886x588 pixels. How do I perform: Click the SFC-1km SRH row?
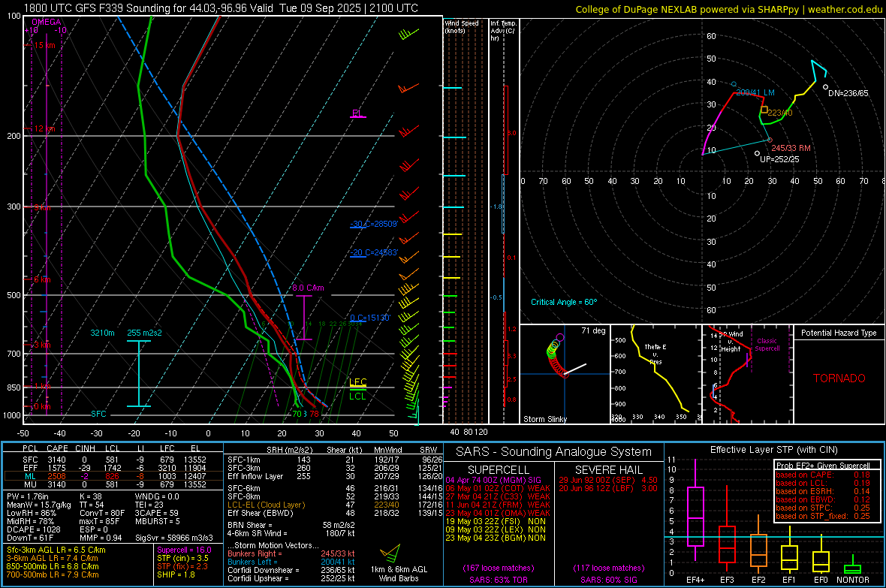335,460
